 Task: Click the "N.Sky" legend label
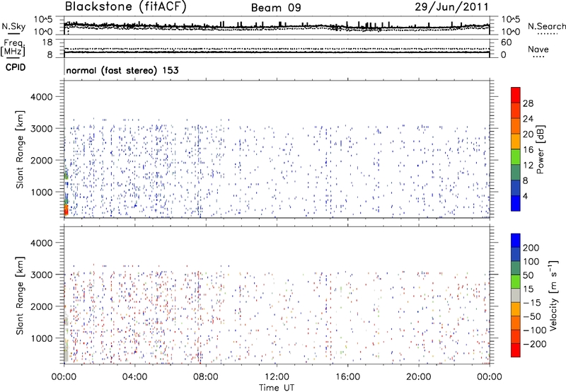coord(13,26)
